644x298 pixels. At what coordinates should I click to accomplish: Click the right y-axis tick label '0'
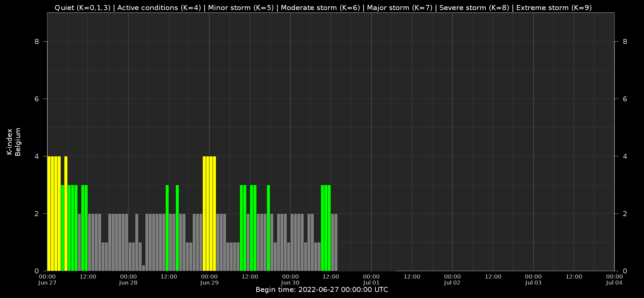click(625, 271)
